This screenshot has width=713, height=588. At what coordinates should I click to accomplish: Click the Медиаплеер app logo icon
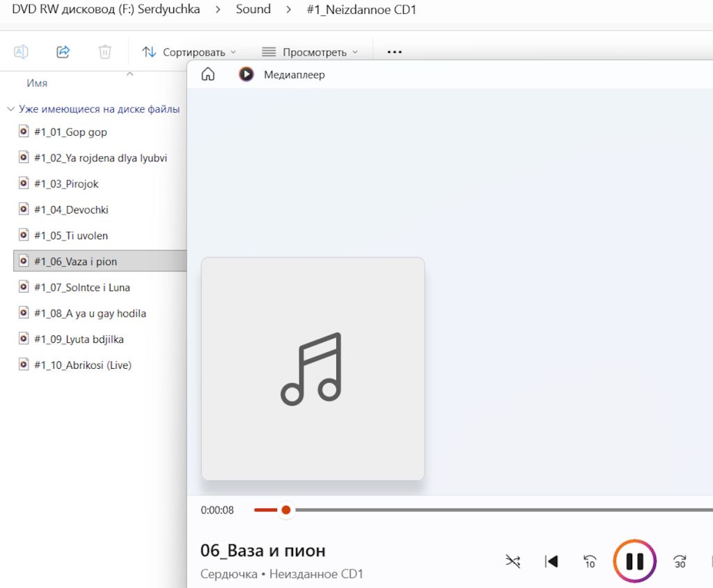[246, 74]
